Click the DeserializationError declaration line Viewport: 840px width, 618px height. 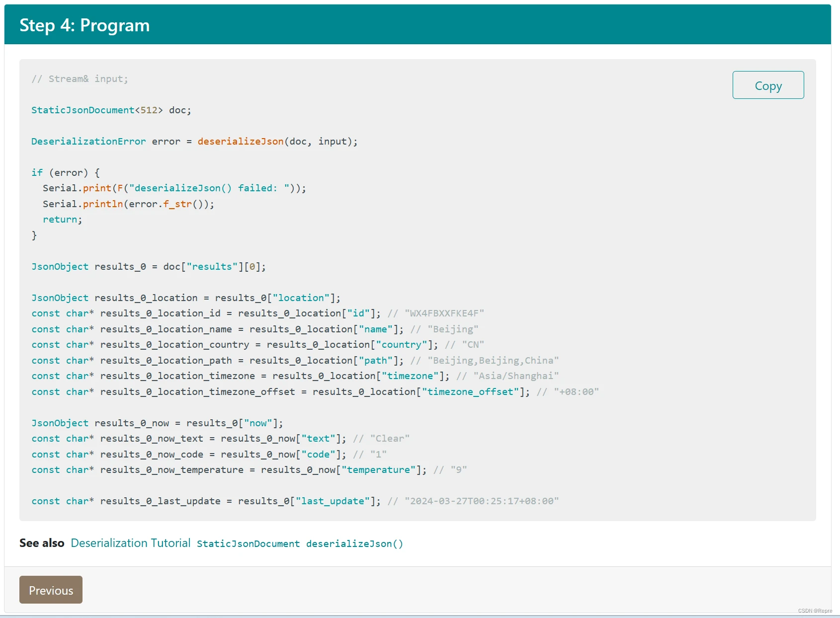[194, 142]
